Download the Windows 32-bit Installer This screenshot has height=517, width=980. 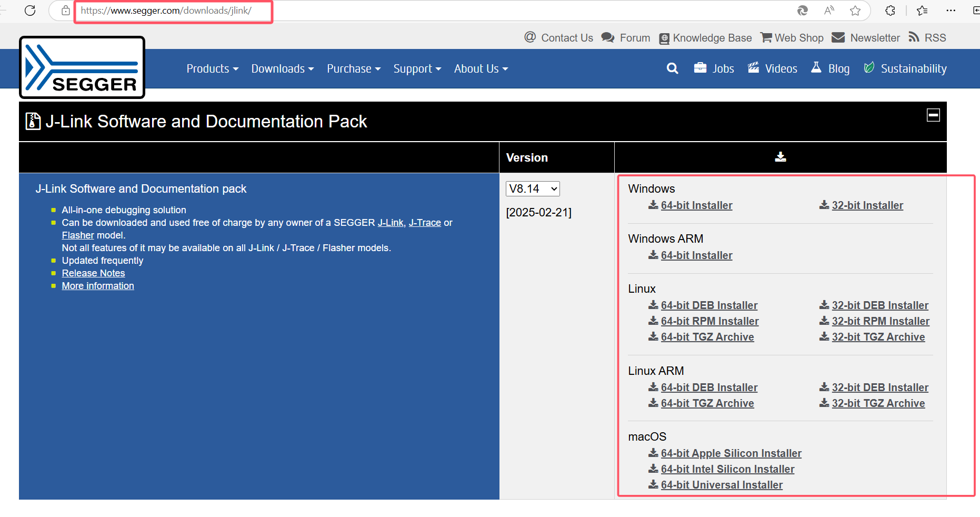(867, 205)
